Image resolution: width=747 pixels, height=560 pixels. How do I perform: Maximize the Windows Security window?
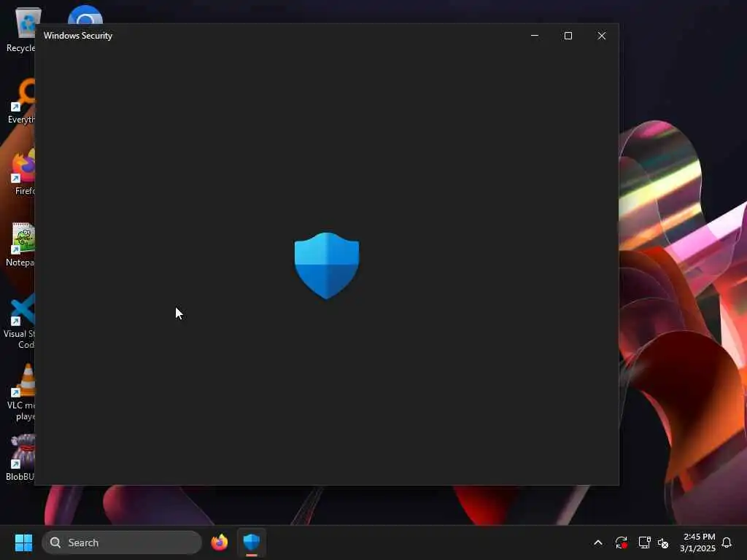(568, 36)
